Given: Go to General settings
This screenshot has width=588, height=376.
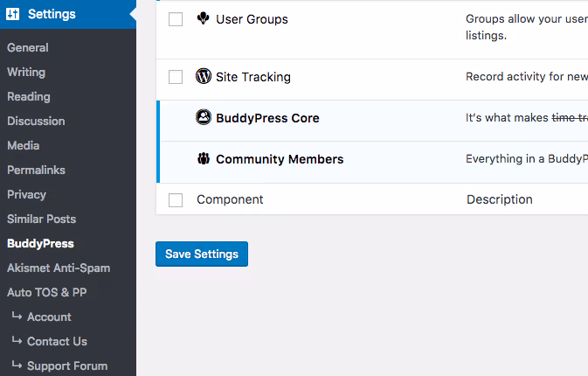Looking at the screenshot, I should pos(28,48).
